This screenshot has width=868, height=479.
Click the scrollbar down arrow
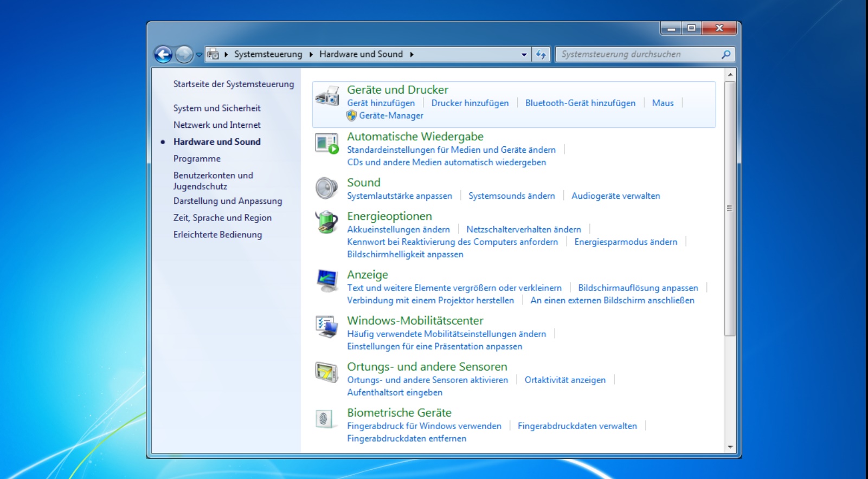(730, 447)
